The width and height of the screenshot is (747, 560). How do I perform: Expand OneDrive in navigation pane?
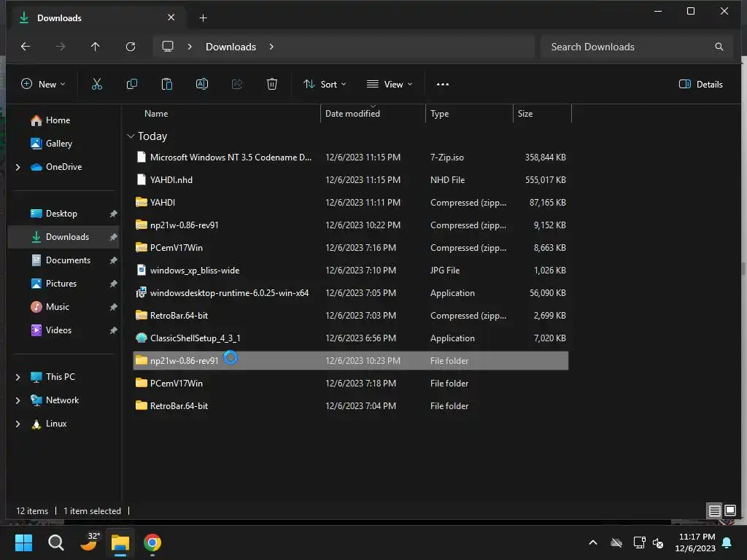point(18,167)
